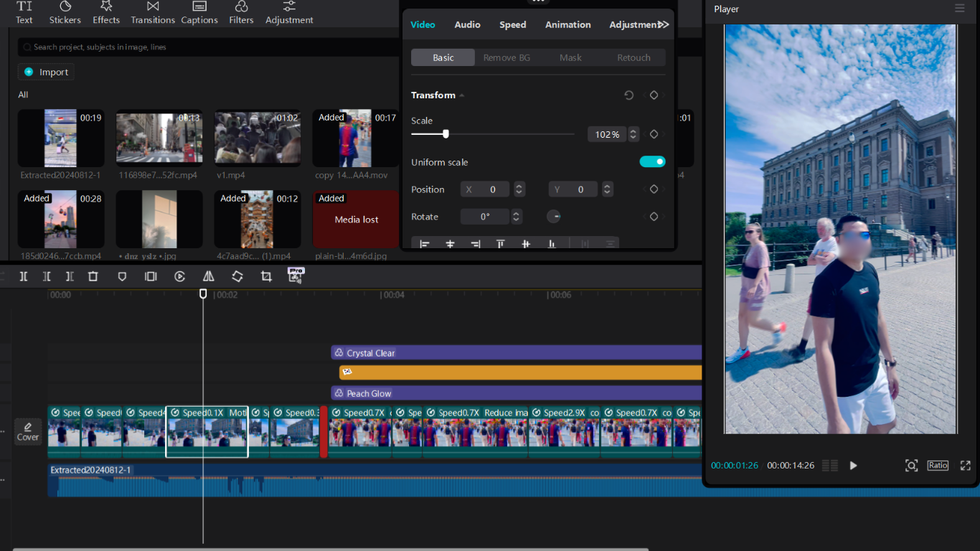Enter fullscreen in the Player

pos(965,466)
